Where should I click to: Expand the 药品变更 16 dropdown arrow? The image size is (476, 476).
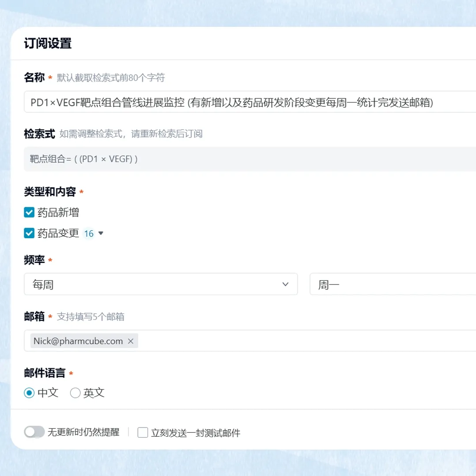pos(101,233)
